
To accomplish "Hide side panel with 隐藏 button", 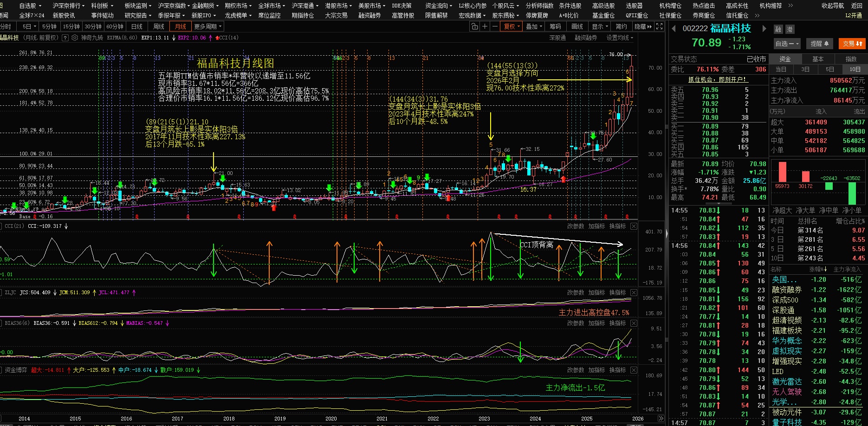I will (643, 26).
